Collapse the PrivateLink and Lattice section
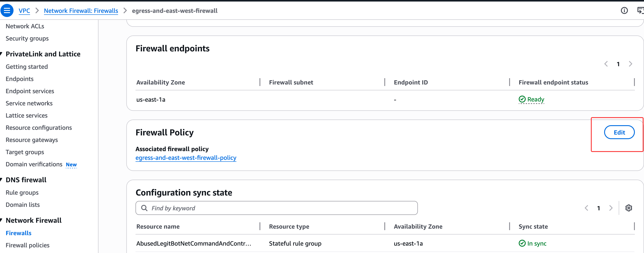The image size is (644, 253). [2, 54]
